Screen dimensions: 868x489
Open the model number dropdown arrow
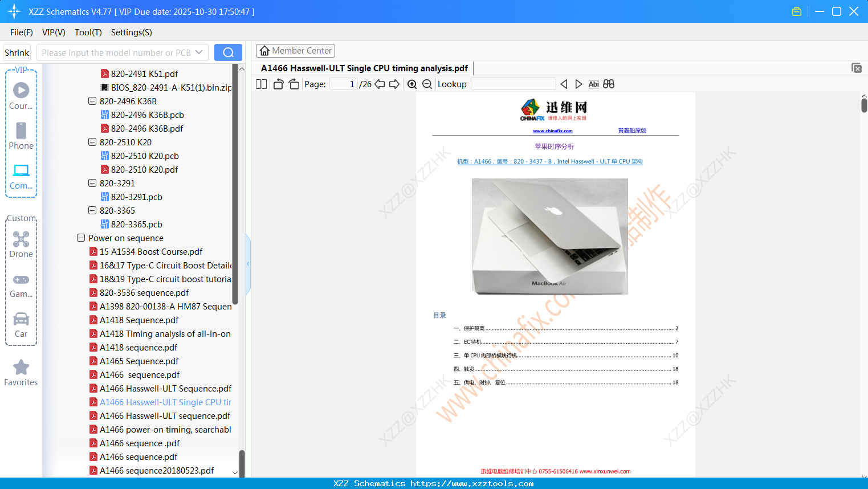199,52
